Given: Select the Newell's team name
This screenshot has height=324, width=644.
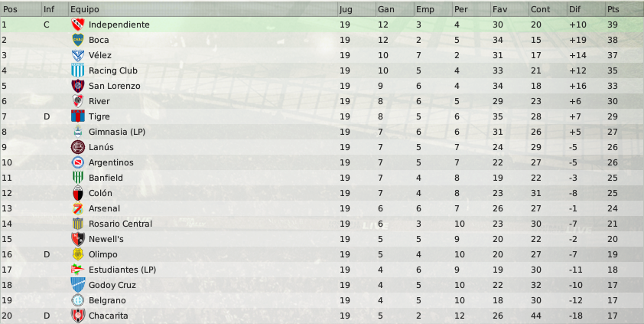Looking at the screenshot, I should pos(106,239).
